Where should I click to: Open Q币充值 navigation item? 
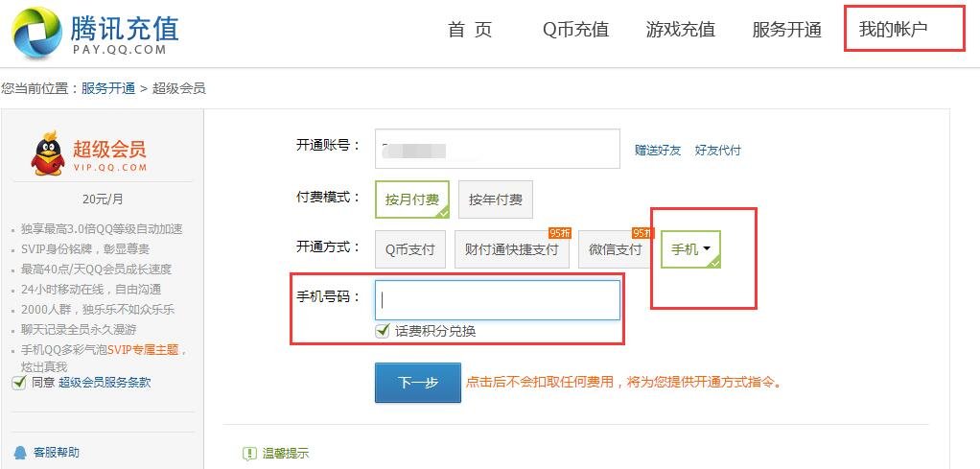(575, 30)
